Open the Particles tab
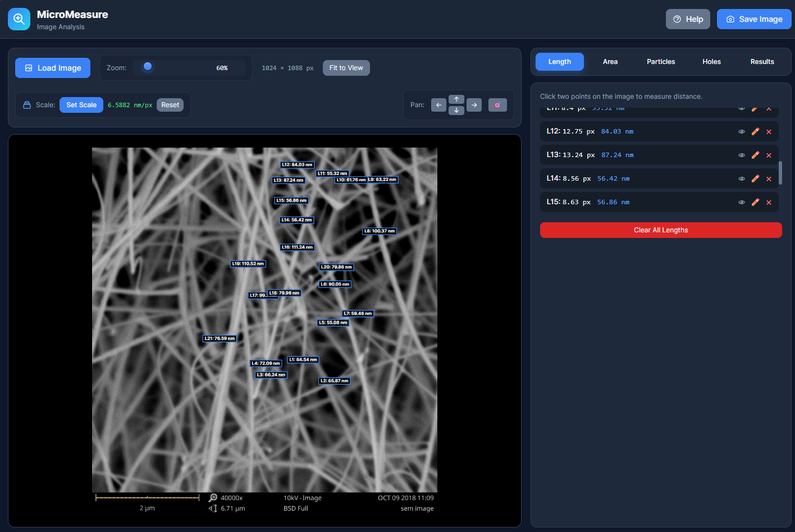The image size is (795, 532). pos(661,62)
